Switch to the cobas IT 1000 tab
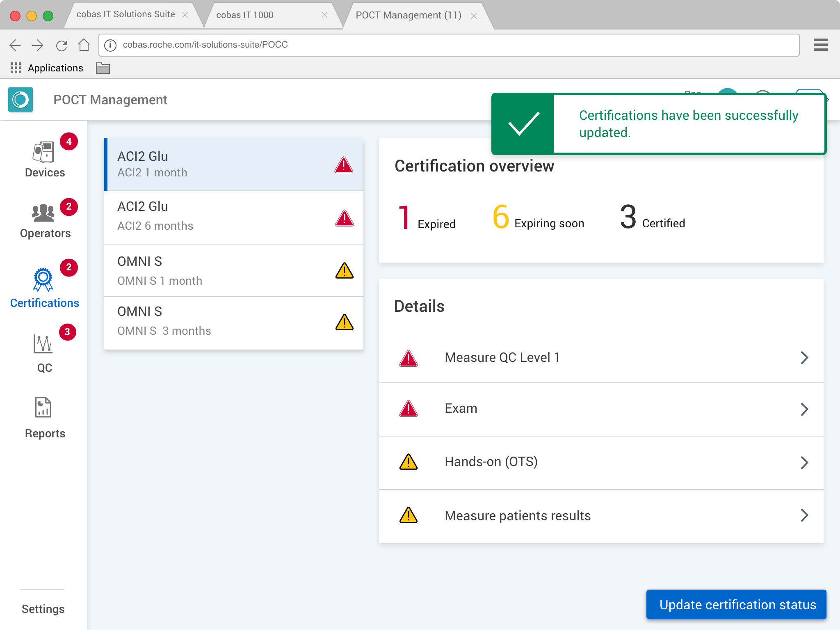Image resolution: width=840 pixels, height=631 pixels. tap(245, 15)
